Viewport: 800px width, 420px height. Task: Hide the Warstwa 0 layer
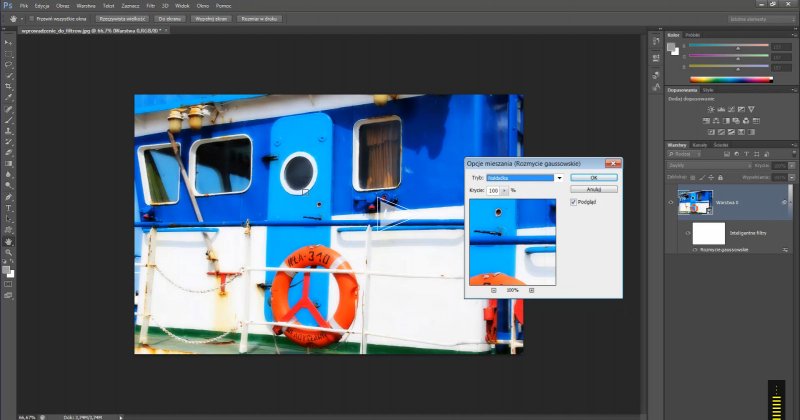pos(671,201)
